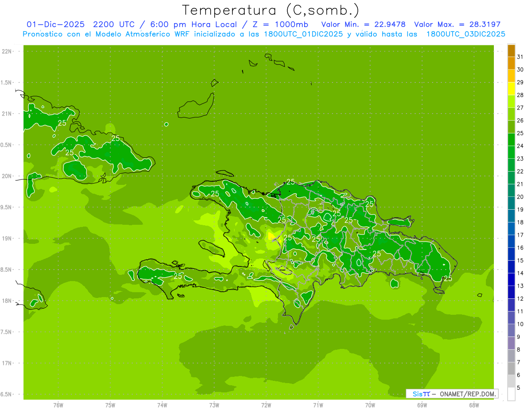The width and height of the screenshot is (532, 411).
Task: Click longitude axis label '69W'
Action: click(x=422, y=405)
